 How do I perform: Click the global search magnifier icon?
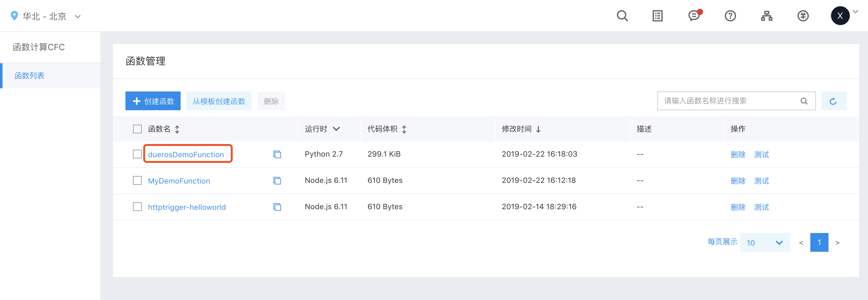(622, 16)
